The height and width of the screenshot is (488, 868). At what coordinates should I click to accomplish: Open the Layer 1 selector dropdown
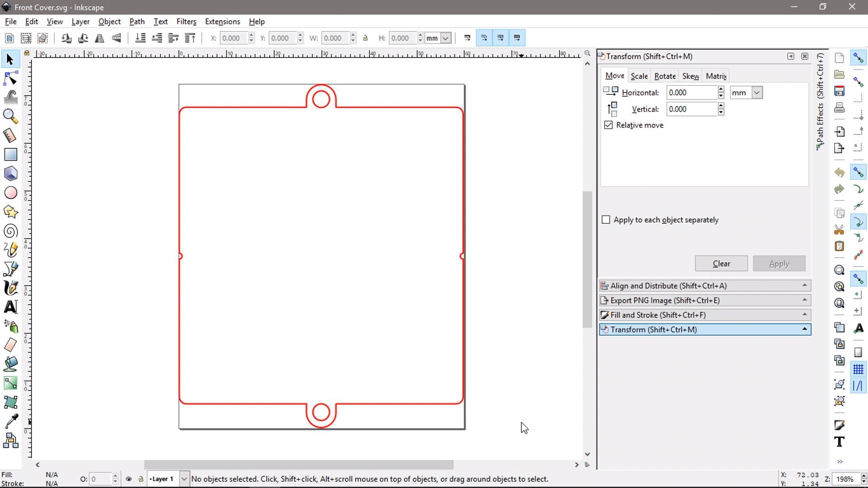coord(183,479)
